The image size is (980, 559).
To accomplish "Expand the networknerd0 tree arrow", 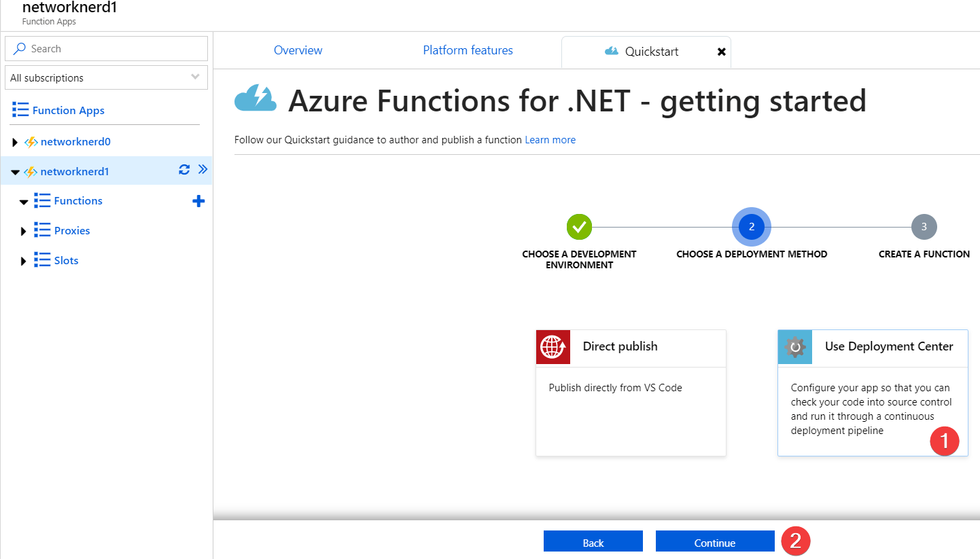I will click(x=15, y=142).
